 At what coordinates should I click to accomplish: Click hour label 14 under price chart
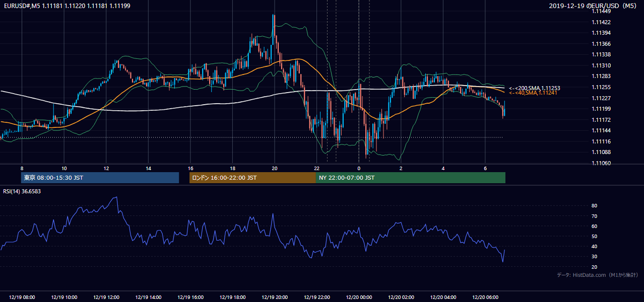(148, 168)
